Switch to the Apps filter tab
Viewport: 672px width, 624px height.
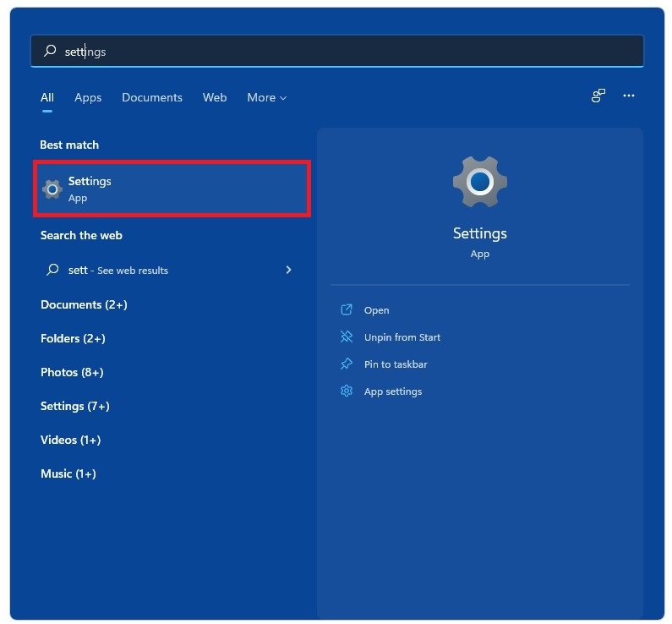pos(88,98)
